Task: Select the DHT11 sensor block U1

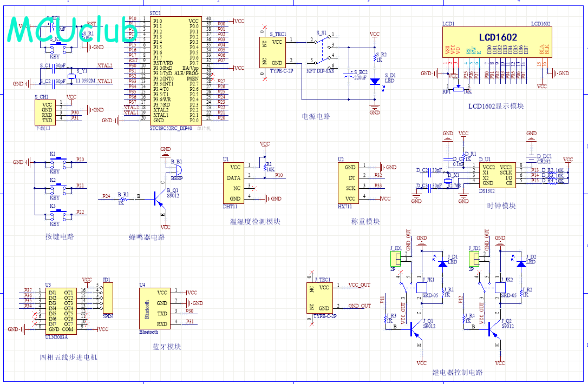Action: point(233,183)
